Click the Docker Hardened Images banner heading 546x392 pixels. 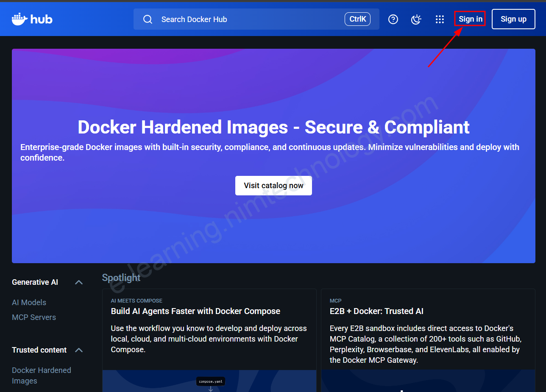(x=273, y=127)
